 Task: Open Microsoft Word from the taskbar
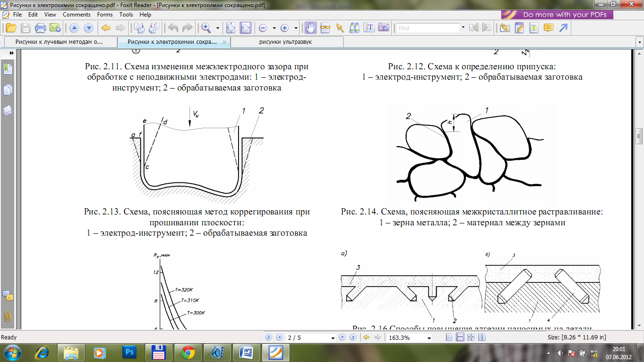coord(248,352)
